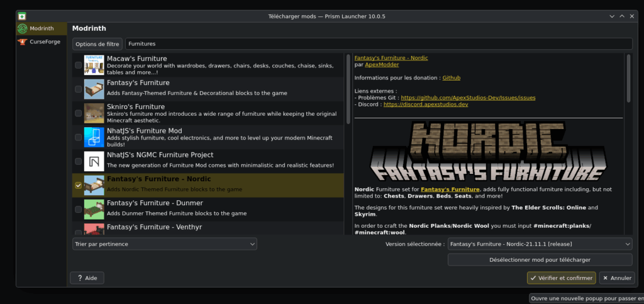
Task: Click Skniro's Furniture mod thumbnail icon
Action: click(x=94, y=113)
